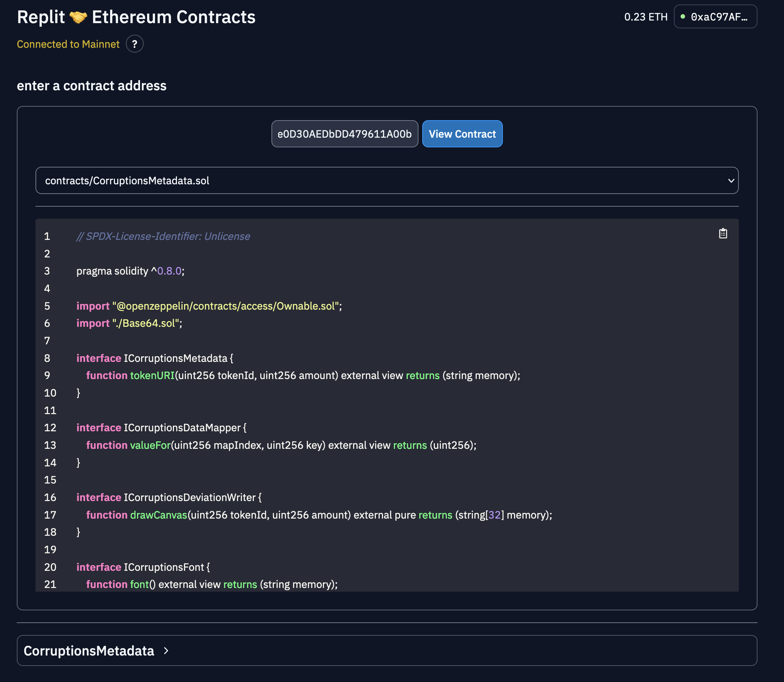This screenshot has width=784, height=682.
Task: Select the wallet address badge 0xaC97AF
Action: 715,16
